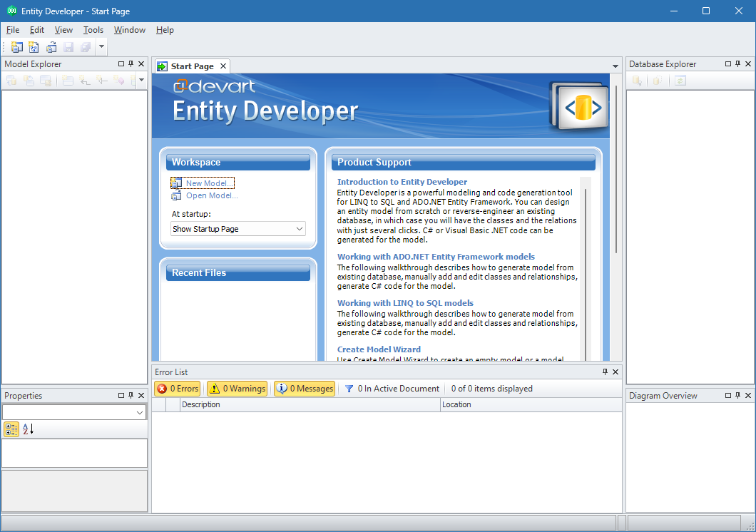Create a new model using the toolbar icon
Viewport: 756px width, 532px height.
click(x=16, y=46)
